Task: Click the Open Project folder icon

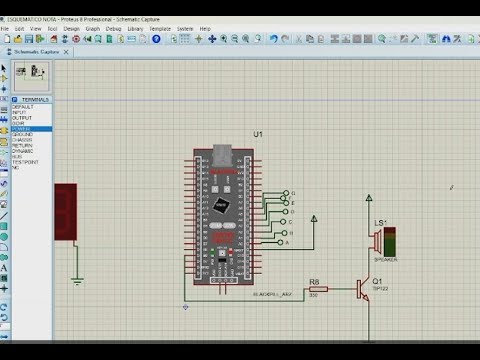Action: click(18, 39)
